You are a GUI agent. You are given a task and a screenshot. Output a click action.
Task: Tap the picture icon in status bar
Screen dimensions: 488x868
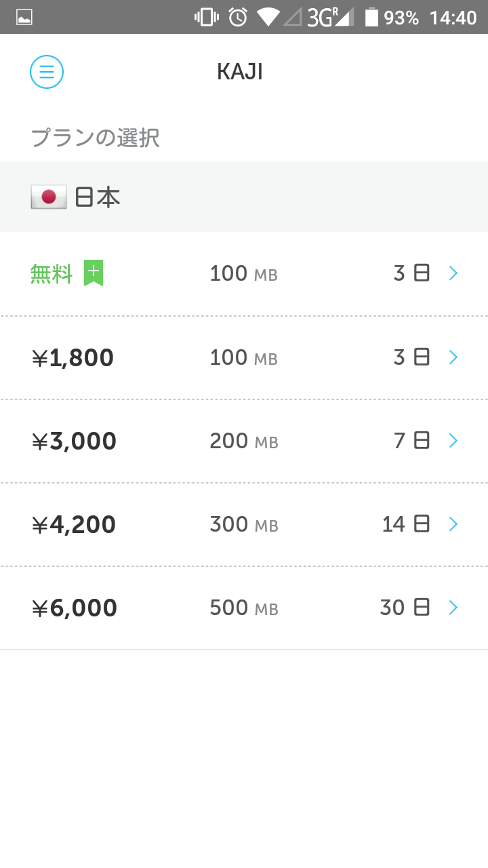pyautogui.click(x=24, y=18)
